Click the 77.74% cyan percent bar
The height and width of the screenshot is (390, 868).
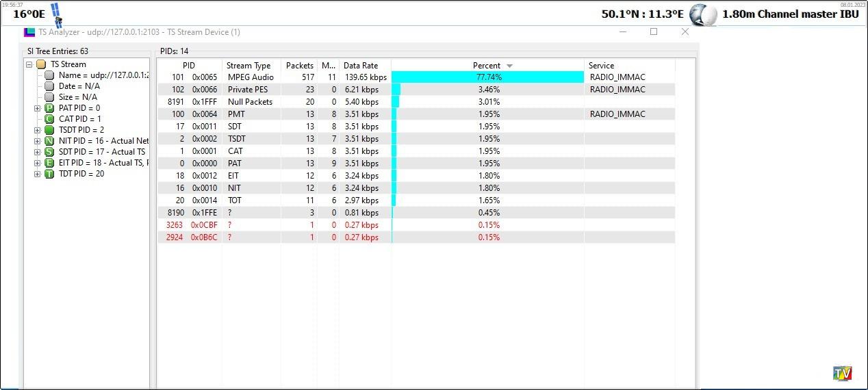pyautogui.click(x=488, y=77)
